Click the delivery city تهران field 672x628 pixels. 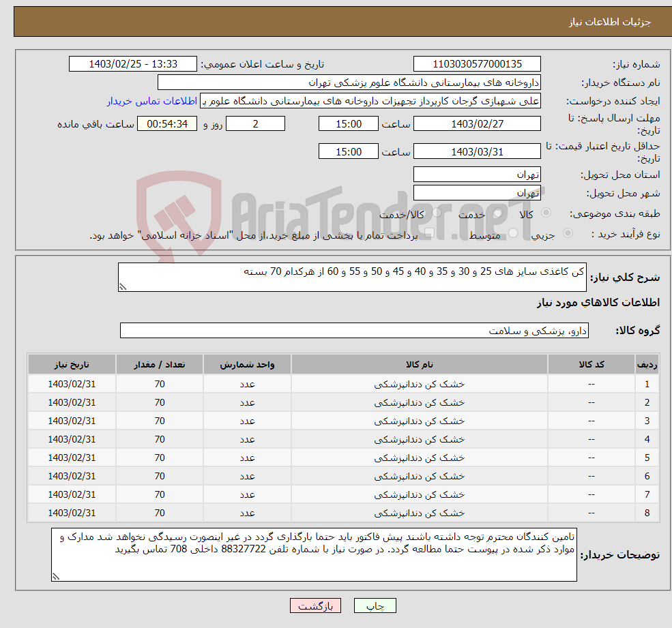click(477, 193)
